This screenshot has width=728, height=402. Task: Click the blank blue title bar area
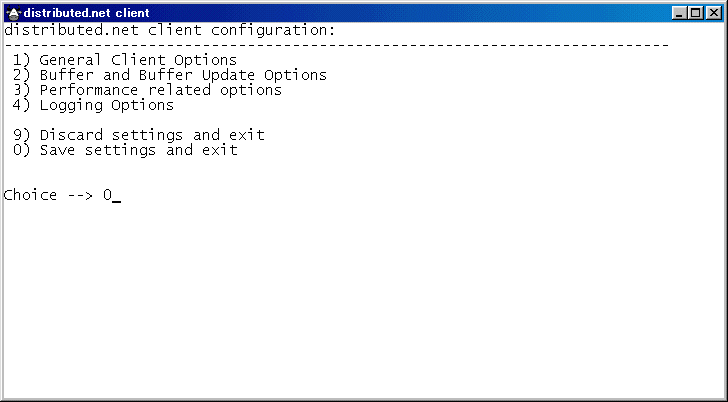[x=400, y=13]
